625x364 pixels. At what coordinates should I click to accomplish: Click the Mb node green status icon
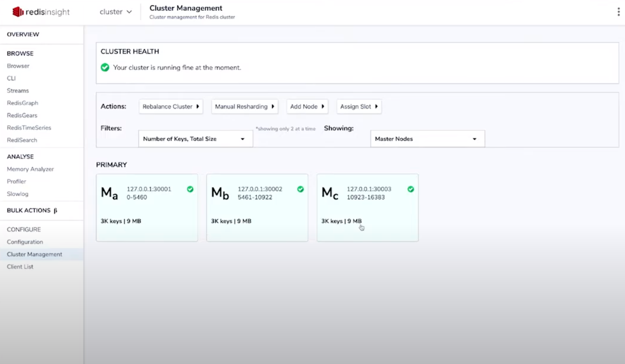pos(300,189)
